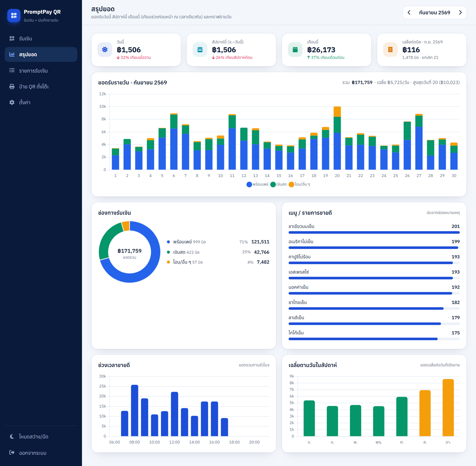The width and height of the screenshot is (476, 466).
Task: Click the calendar icon on สัปดาห์นี้ card
Action: (200, 50)
